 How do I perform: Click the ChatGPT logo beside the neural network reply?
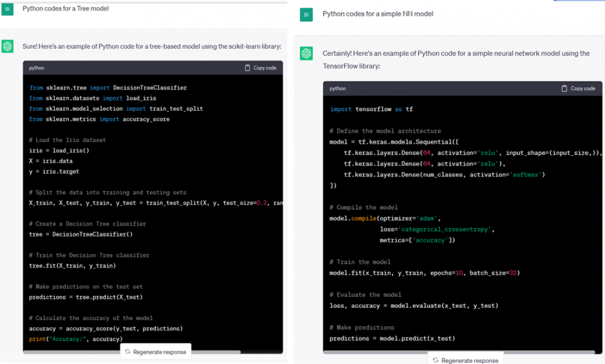(x=307, y=54)
